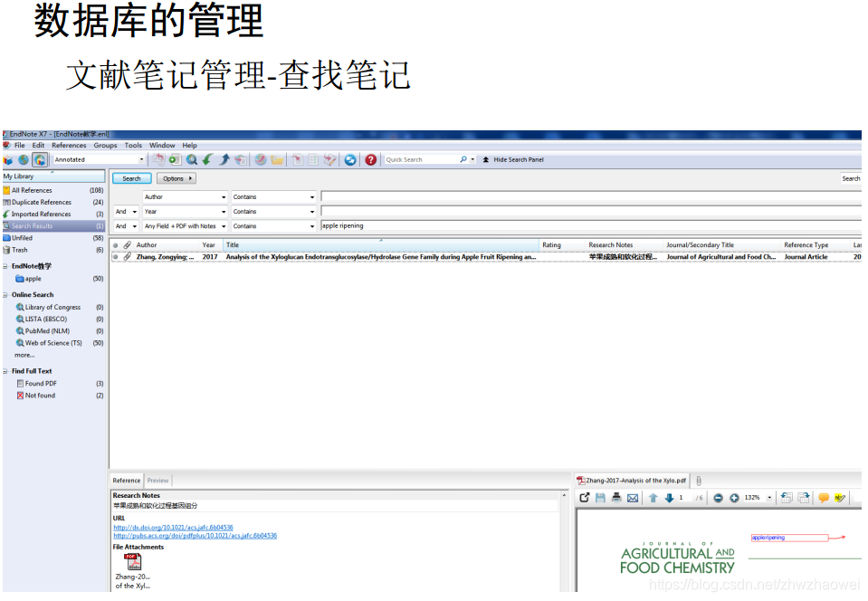Open the pubs.acs.org pdfplus URL link
868x601 pixels.
click(x=195, y=536)
